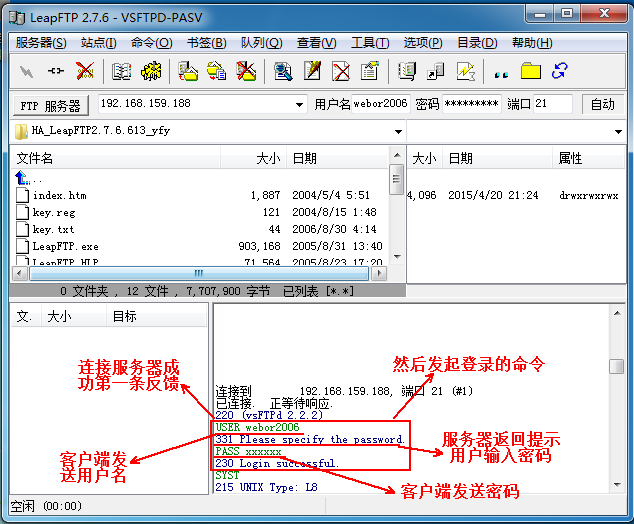Click the upload folder-with-arrow icon
Image resolution: width=634 pixels, height=524 pixels.
click(x=188, y=71)
